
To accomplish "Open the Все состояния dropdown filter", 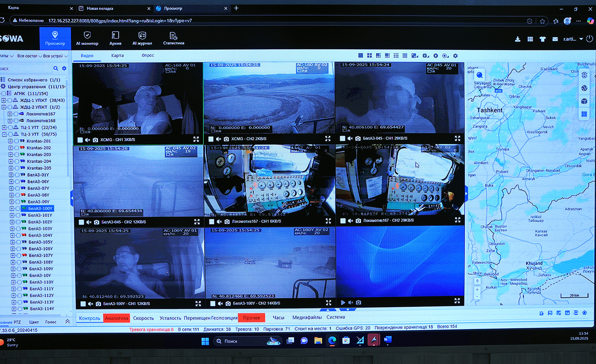I will (29, 56).
